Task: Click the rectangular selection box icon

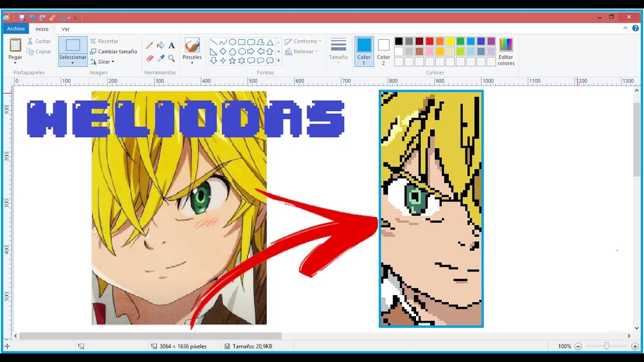Action: pyautogui.click(x=73, y=45)
